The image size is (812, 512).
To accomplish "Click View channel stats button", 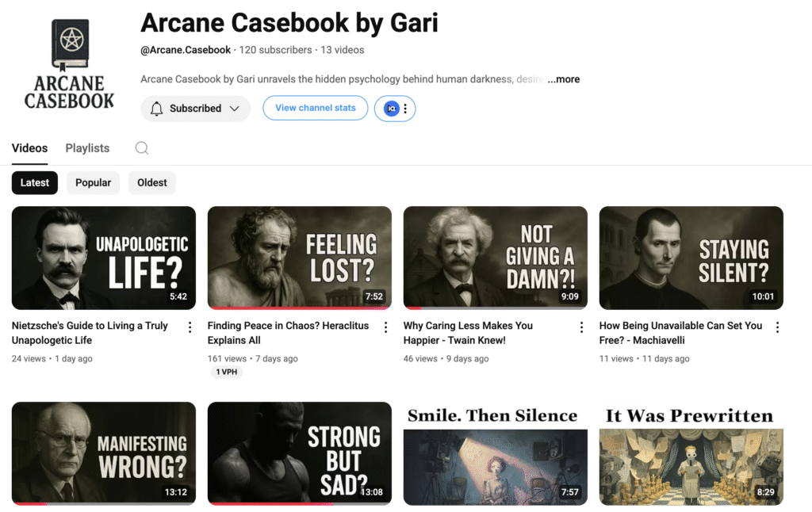I will tap(316, 109).
